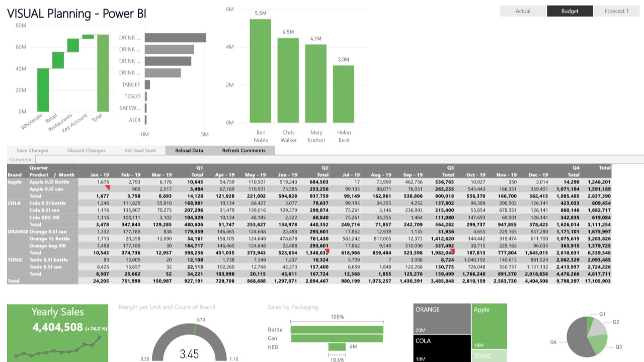Click the Wholesale waterfall bar
The height and width of the screenshot is (362, 644).
tap(43, 90)
